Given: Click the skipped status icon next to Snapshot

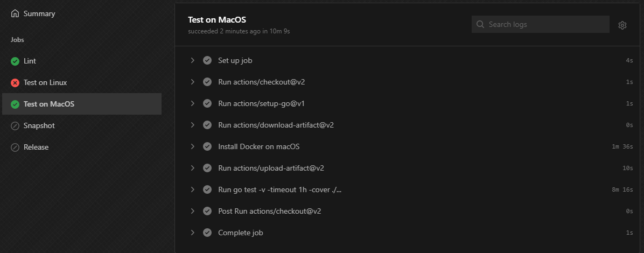Looking at the screenshot, I should click(15, 125).
